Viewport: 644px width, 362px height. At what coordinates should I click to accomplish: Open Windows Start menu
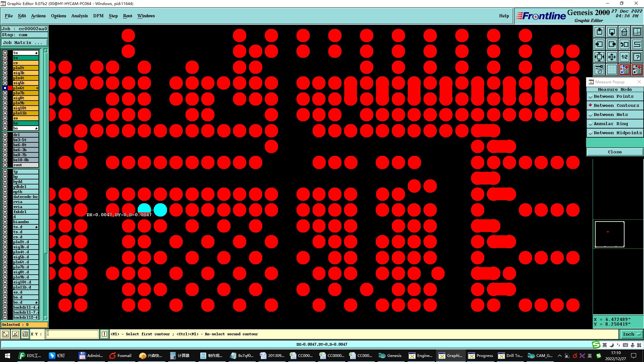[8, 355]
